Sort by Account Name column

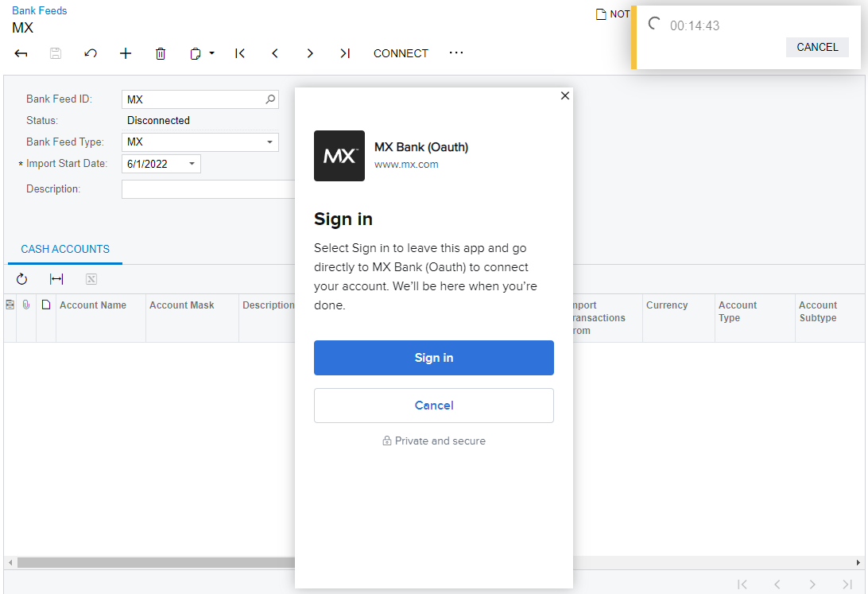tap(93, 305)
